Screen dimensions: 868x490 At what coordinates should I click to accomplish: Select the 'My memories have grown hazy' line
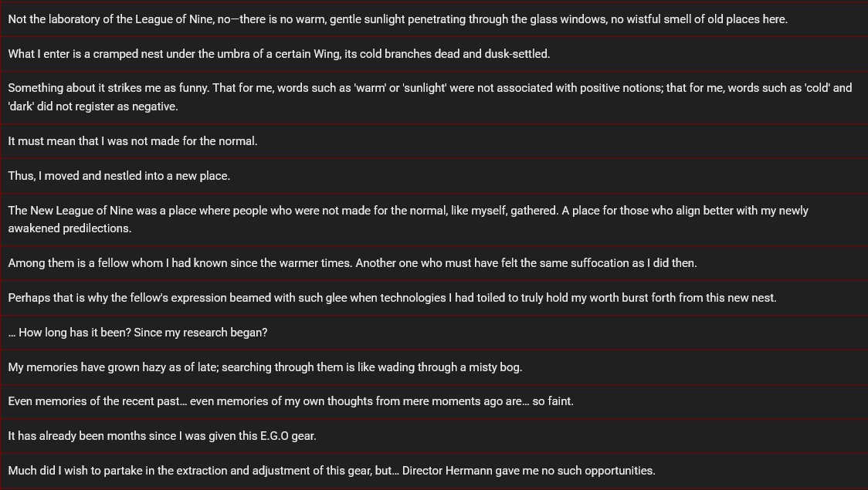pos(434,367)
